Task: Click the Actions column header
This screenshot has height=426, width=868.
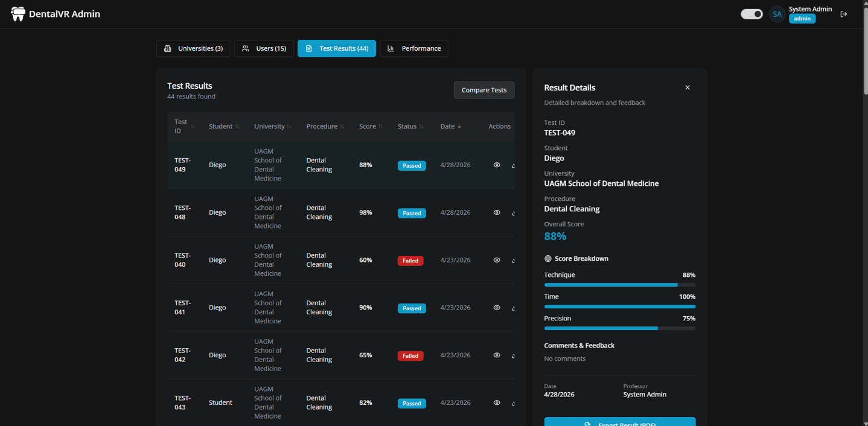Action: 500,127
